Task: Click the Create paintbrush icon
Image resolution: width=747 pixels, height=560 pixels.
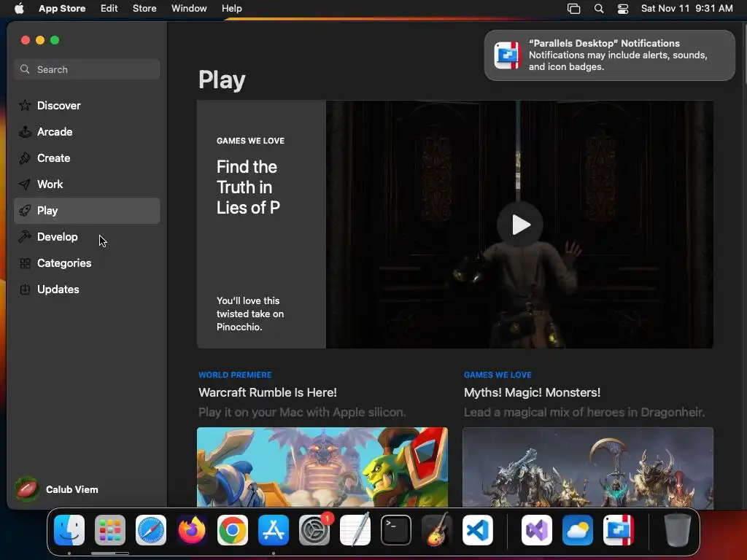Action: (25, 158)
